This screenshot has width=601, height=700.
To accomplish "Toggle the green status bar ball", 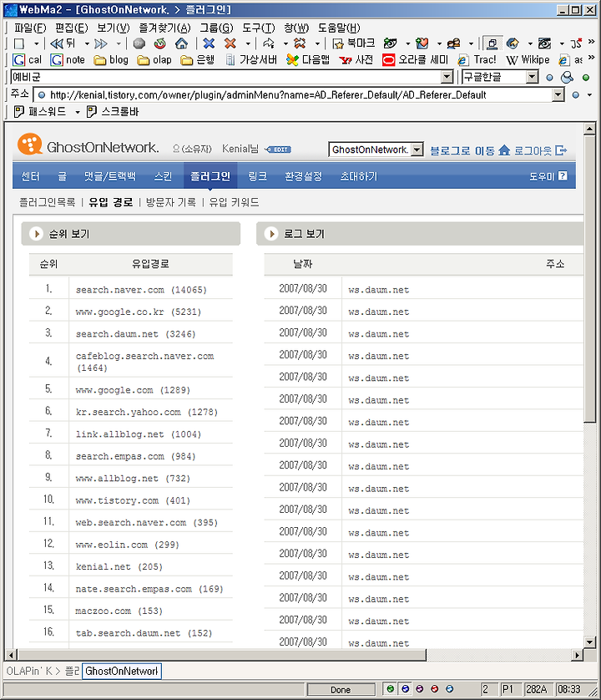I will (x=391, y=689).
